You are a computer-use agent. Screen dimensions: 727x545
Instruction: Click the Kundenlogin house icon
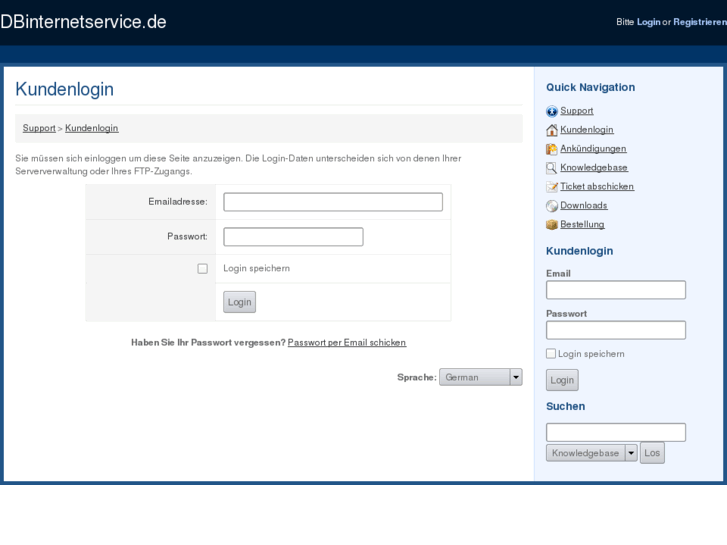tap(552, 130)
